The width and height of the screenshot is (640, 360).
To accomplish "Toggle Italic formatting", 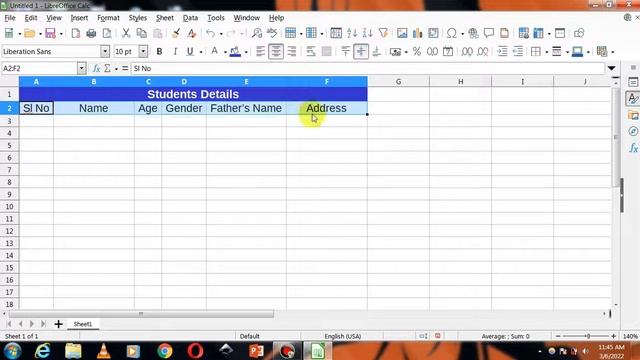I will tap(175, 51).
